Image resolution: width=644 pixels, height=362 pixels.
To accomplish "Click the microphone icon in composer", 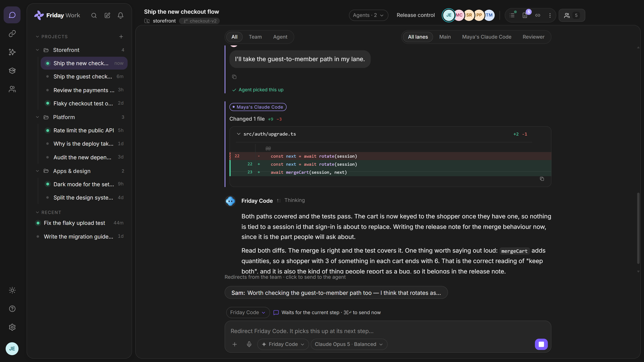I will [x=249, y=344].
